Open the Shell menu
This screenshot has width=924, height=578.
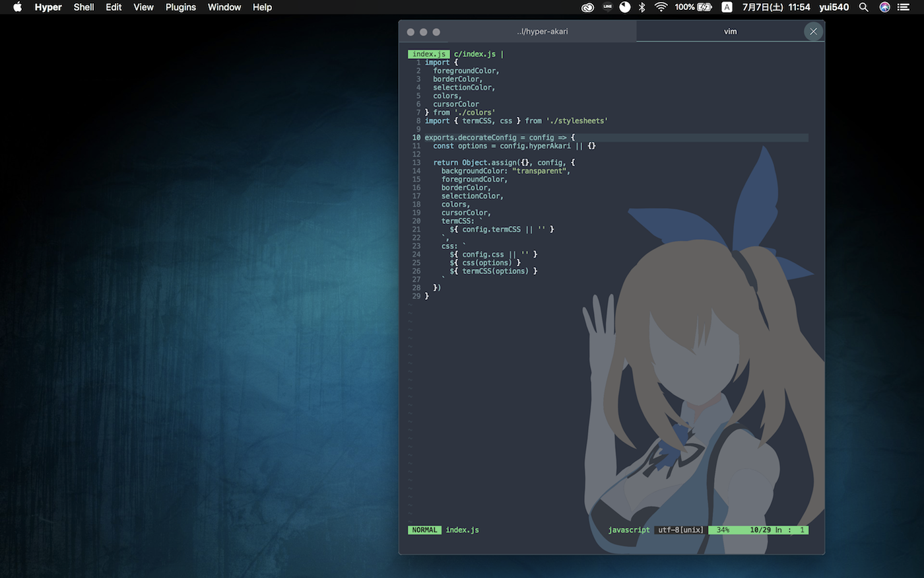tap(84, 7)
